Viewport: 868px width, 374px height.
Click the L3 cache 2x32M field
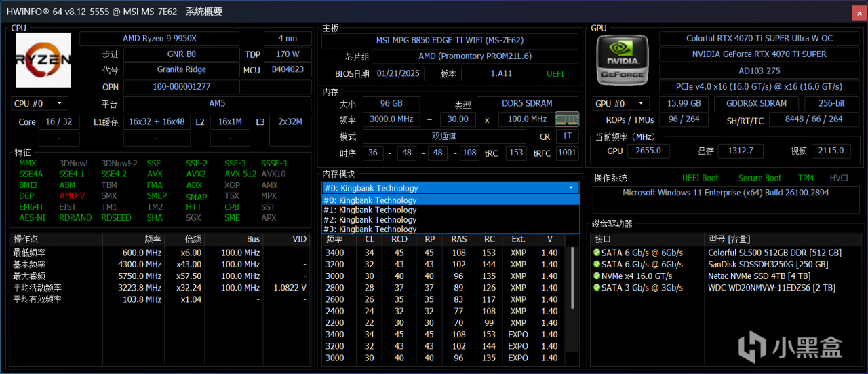tap(290, 121)
